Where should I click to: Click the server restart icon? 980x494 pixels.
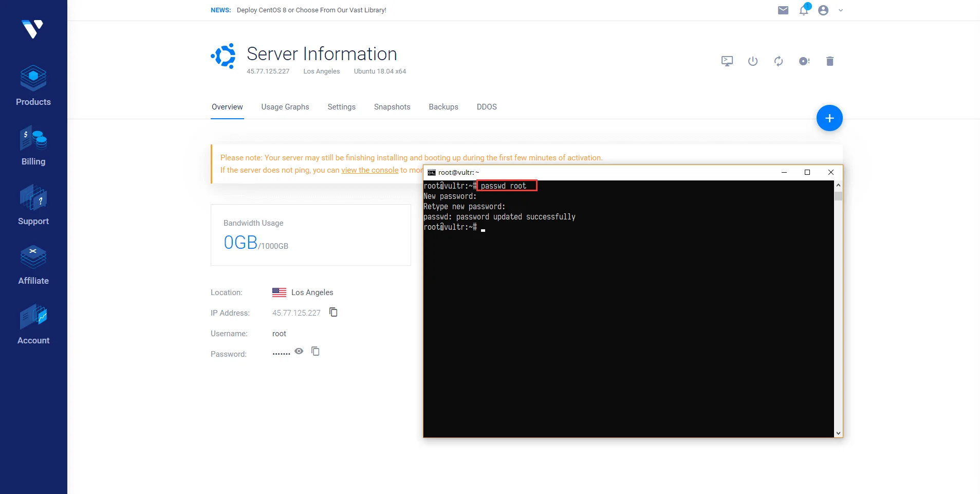pos(779,61)
